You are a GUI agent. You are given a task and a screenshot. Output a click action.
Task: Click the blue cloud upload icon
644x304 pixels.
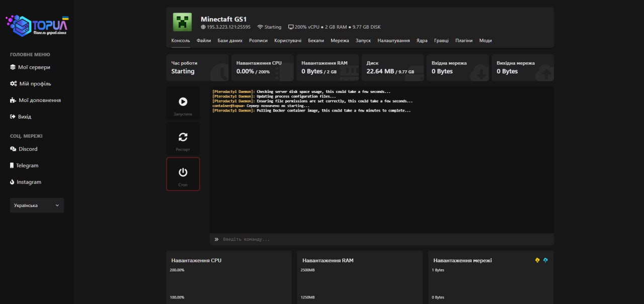tap(546, 260)
